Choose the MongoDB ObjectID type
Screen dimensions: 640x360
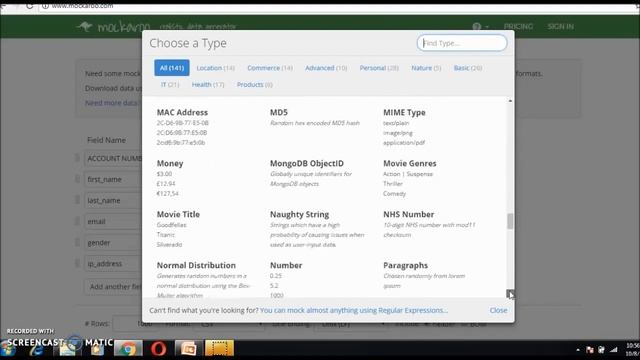[x=307, y=163]
